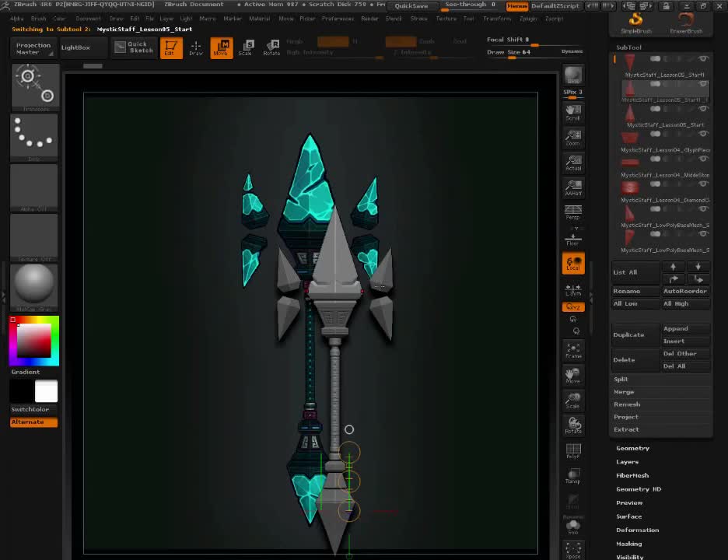The height and width of the screenshot is (560, 728).
Task: Click the straight down arrow beside List All
Action: [x=698, y=267]
